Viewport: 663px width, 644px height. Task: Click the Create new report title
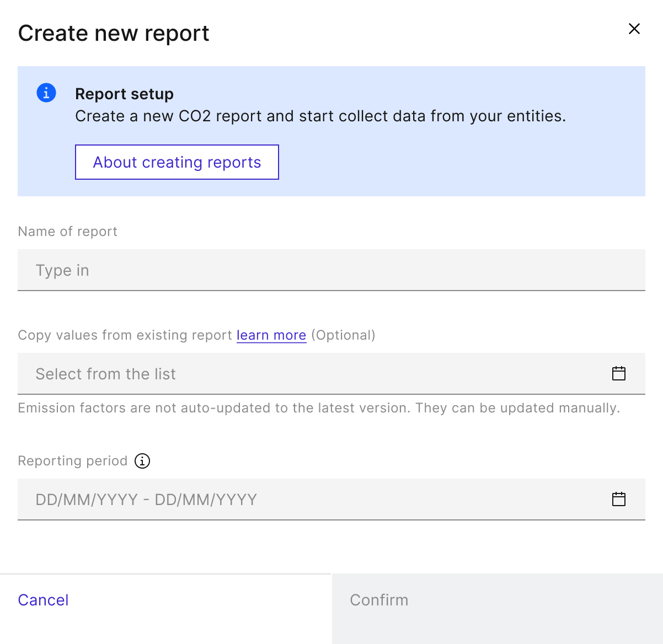click(x=114, y=33)
